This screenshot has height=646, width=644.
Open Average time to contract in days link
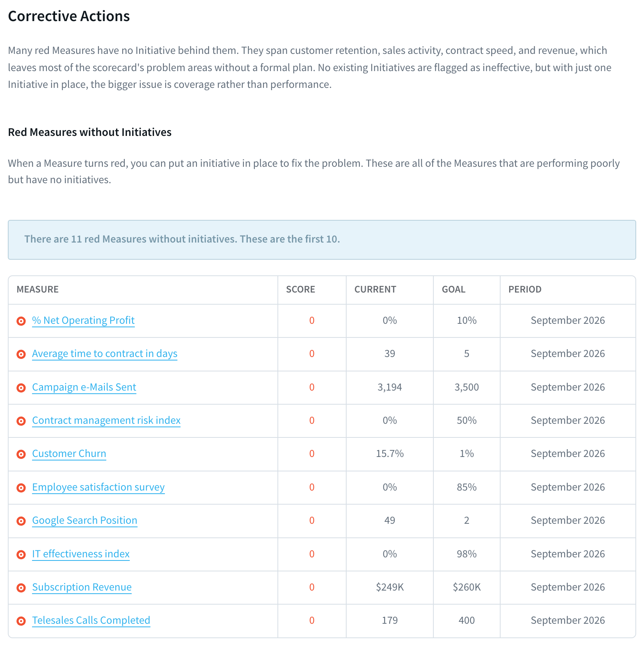click(x=105, y=353)
